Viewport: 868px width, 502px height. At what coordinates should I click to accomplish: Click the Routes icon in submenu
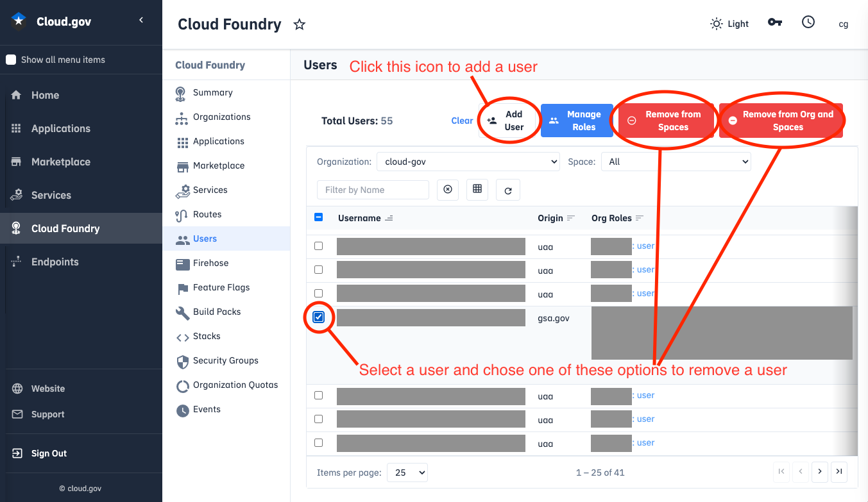coord(182,215)
